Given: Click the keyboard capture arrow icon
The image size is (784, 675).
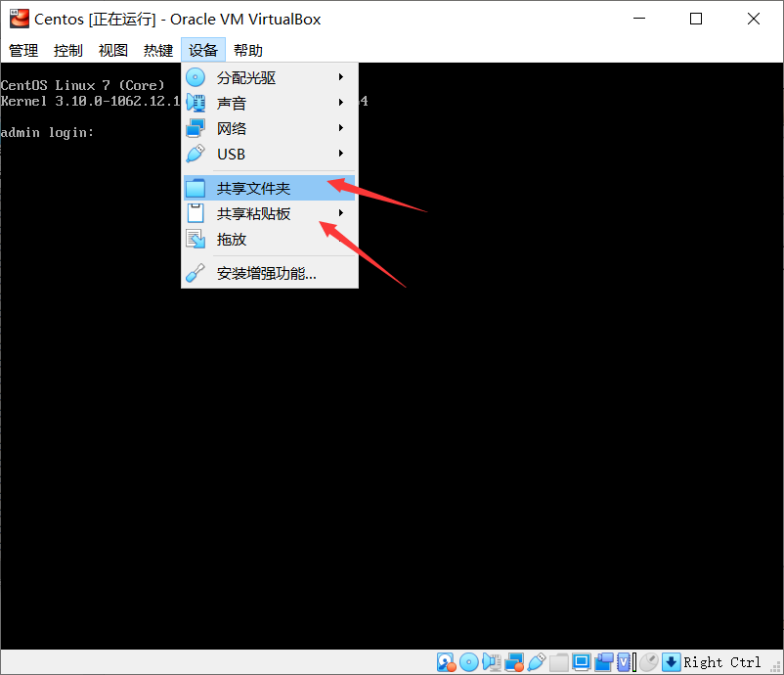Looking at the screenshot, I should pos(671,662).
